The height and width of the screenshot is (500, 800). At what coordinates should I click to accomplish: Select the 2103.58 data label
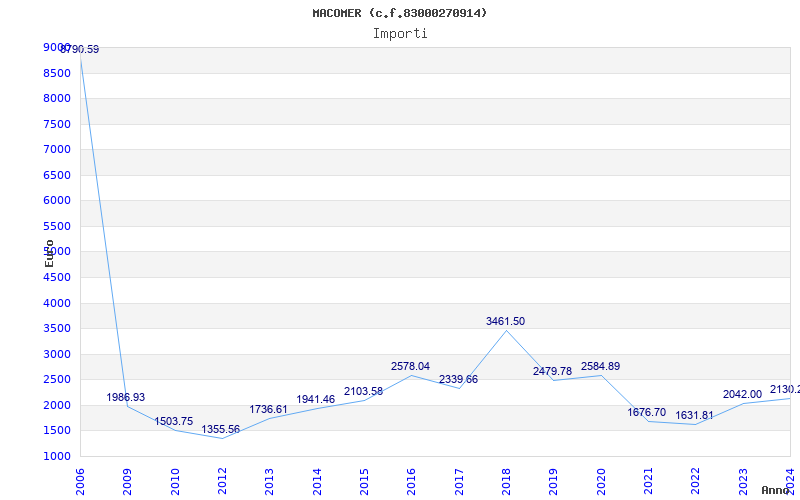[363, 391]
